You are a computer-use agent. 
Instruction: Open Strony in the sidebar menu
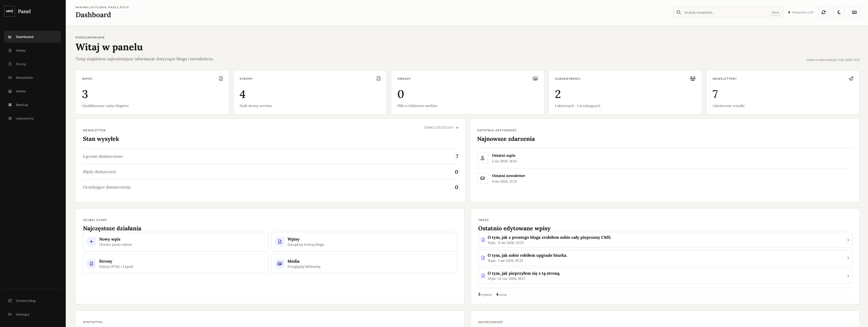32,64
